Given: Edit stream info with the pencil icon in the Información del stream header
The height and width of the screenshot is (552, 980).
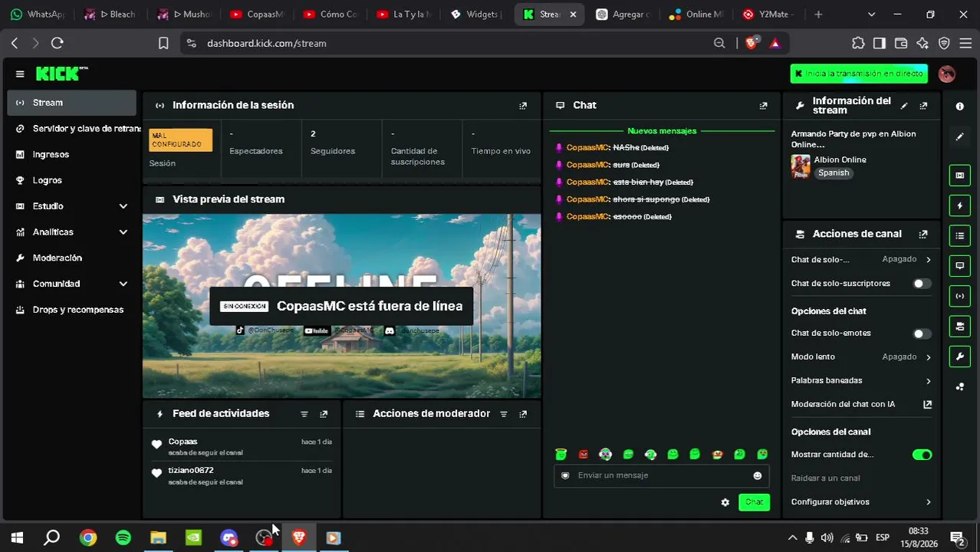Looking at the screenshot, I should [x=904, y=106].
